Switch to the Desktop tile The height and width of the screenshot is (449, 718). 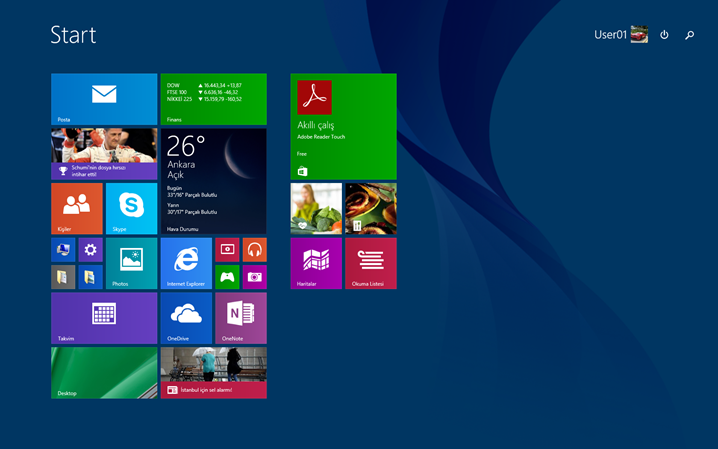104,373
